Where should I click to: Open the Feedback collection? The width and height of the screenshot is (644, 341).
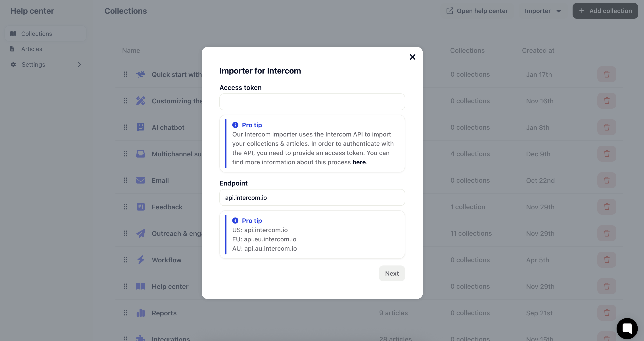pyautogui.click(x=167, y=207)
